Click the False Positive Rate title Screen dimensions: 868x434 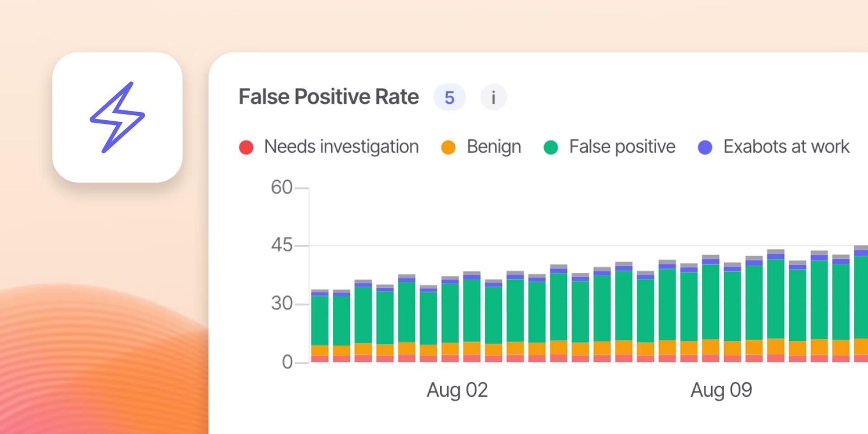pyautogui.click(x=329, y=97)
